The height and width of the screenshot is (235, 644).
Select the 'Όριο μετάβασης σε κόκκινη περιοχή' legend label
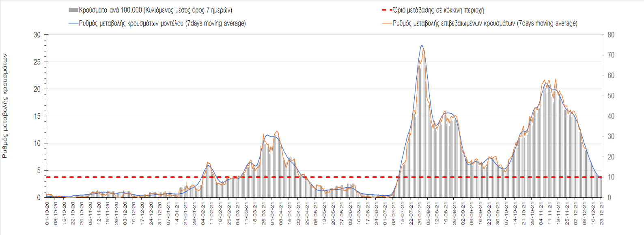coord(438,10)
